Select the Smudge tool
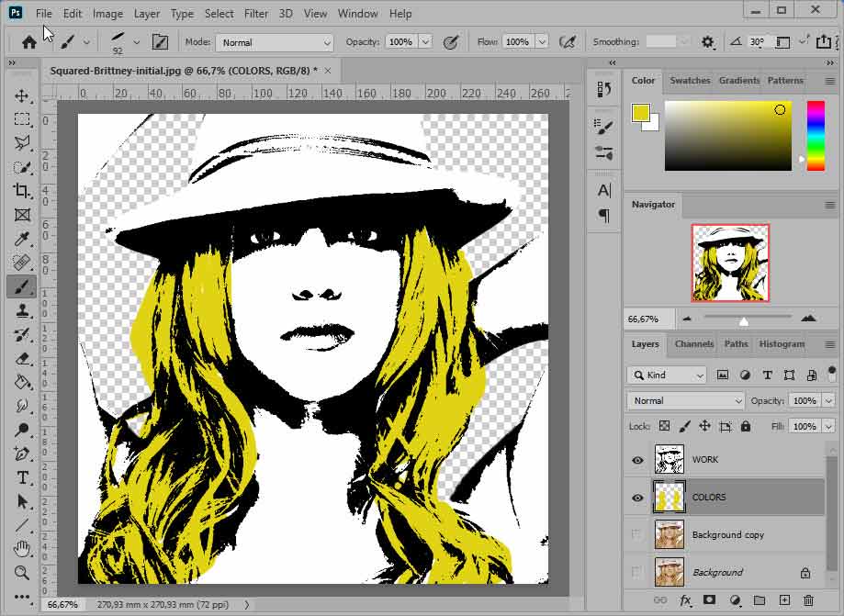This screenshot has width=844, height=616. 21,406
